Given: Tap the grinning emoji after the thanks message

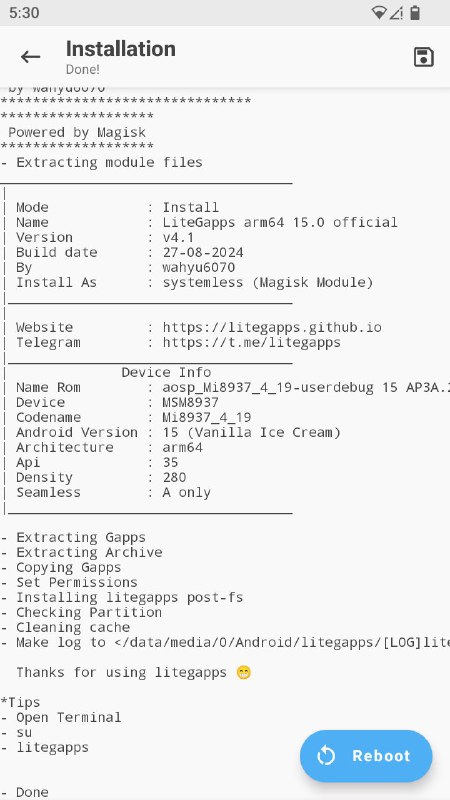Looking at the screenshot, I should click(x=244, y=673).
